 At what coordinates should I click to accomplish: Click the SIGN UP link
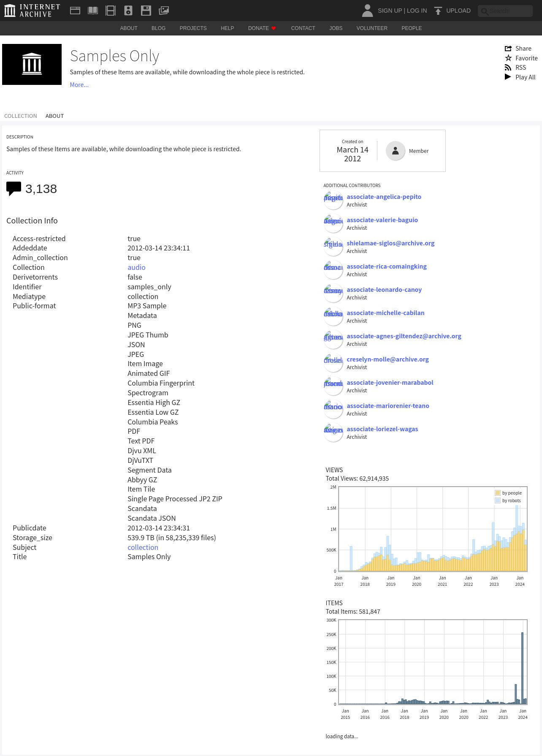(x=390, y=11)
